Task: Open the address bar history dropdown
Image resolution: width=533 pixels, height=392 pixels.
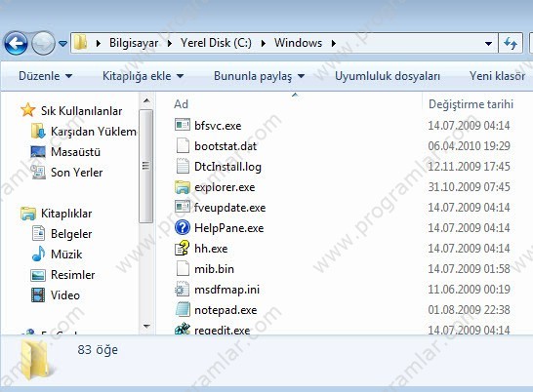Action: click(488, 44)
